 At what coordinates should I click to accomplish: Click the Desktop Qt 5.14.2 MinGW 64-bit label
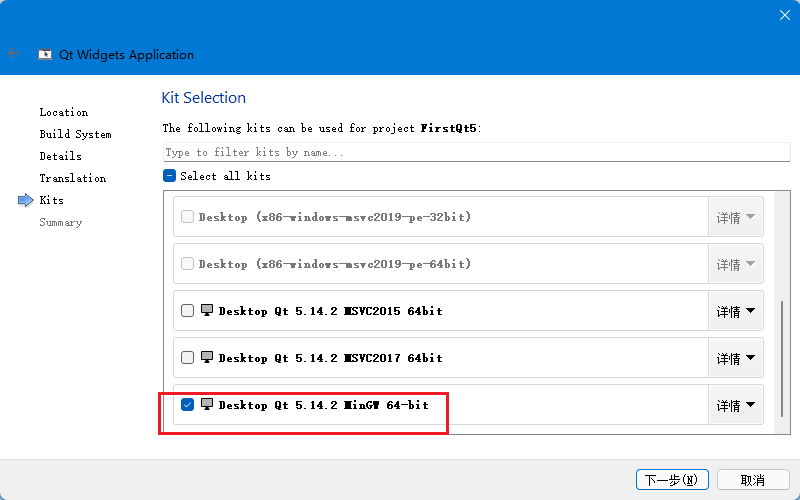323,405
